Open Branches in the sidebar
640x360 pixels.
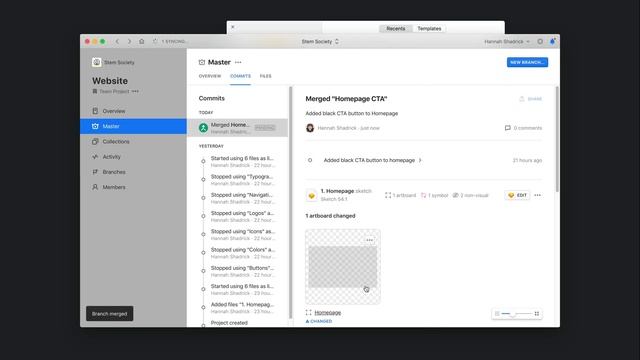133,172
